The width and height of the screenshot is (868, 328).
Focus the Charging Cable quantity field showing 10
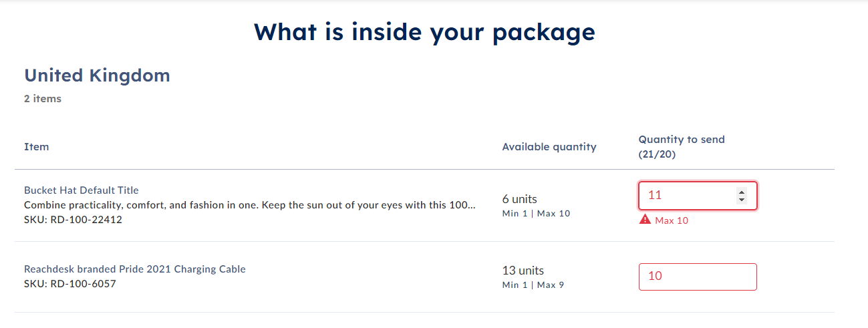[x=698, y=277]
